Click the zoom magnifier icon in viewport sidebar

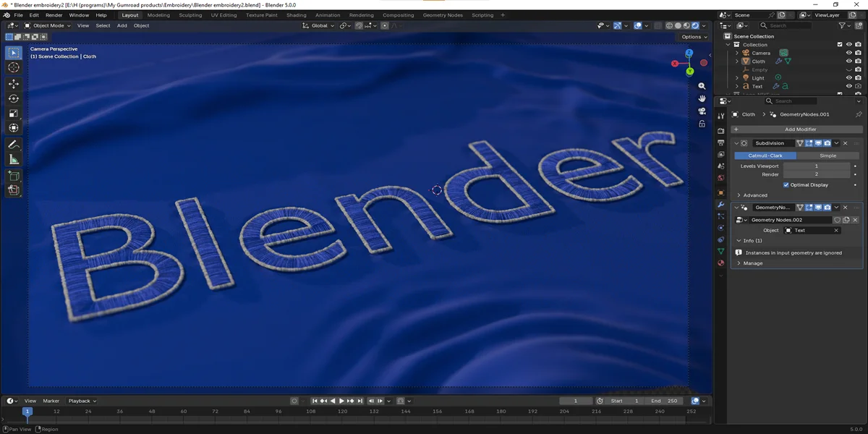pyautogui.click(x=702, y=86)
